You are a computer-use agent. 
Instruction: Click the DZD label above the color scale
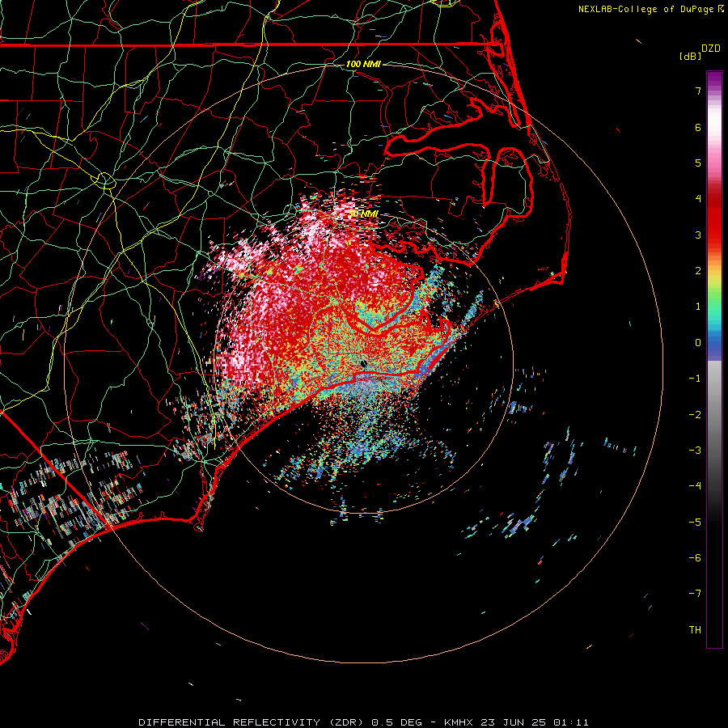pos(711,49)
